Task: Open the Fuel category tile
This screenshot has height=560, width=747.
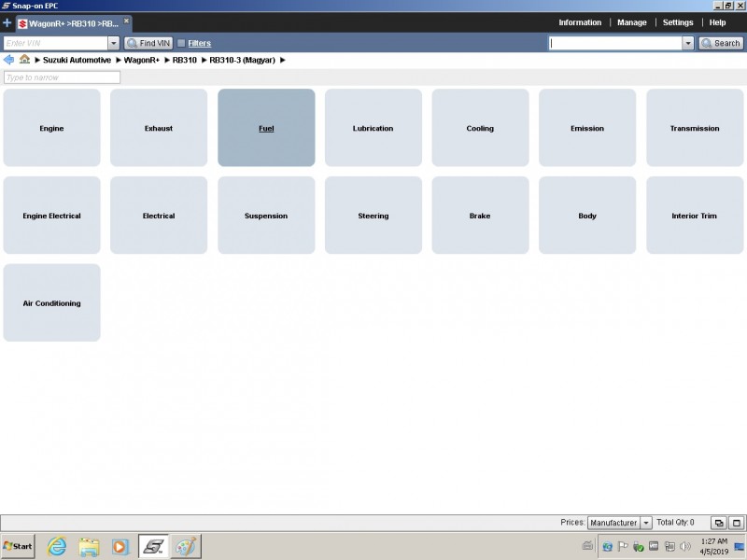Action: pyautogui.click(x=266, y=128)
